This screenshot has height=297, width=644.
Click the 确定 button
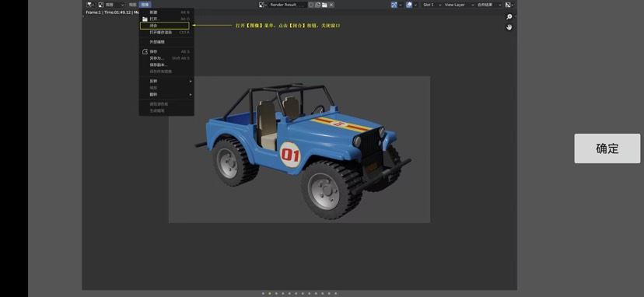pos(607,148)
